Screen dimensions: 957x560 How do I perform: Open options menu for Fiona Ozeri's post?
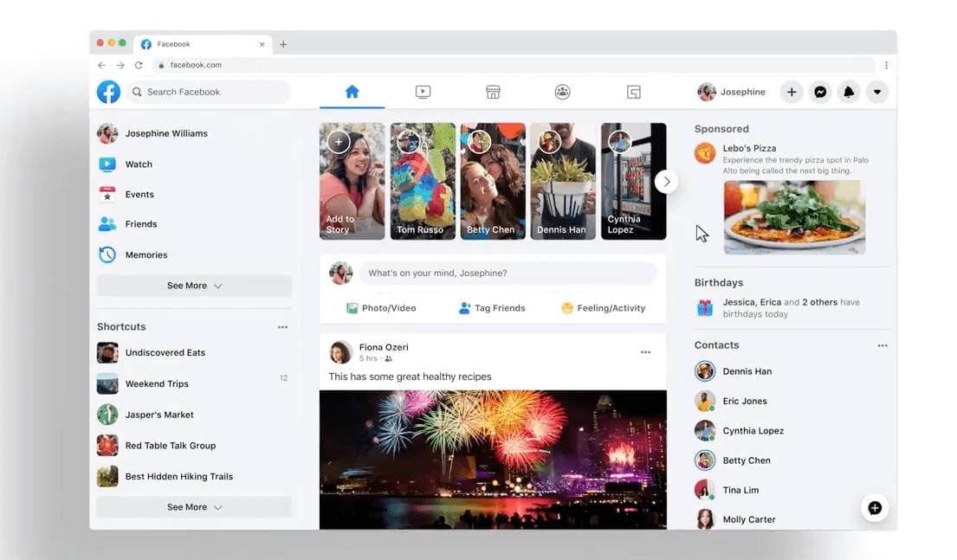coord(645,352)
